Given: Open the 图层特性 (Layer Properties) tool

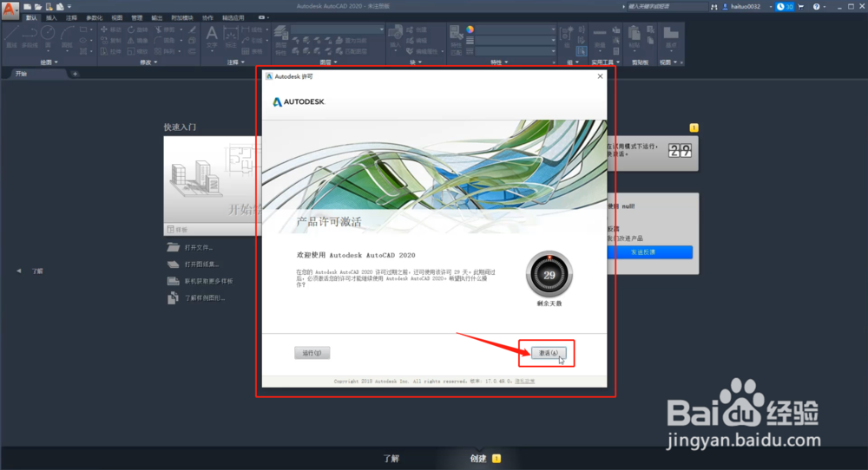Looking at the screenshot, I should click(x=281, y=40).
